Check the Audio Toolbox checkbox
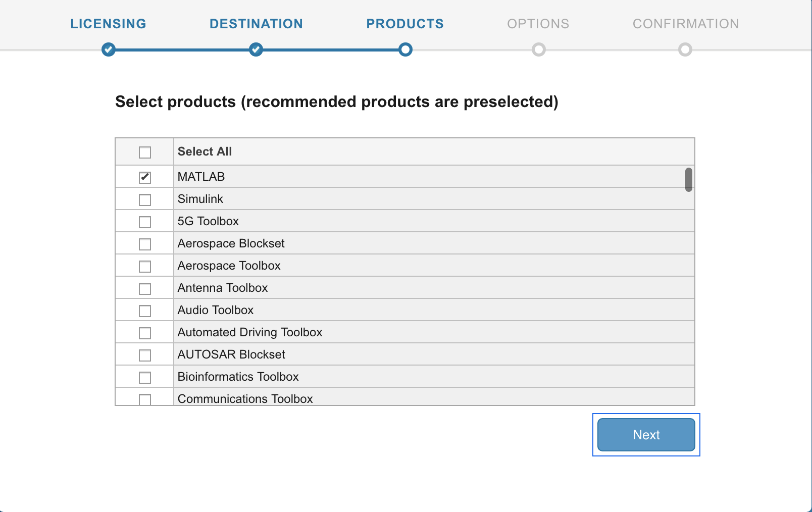 point(145,311)
